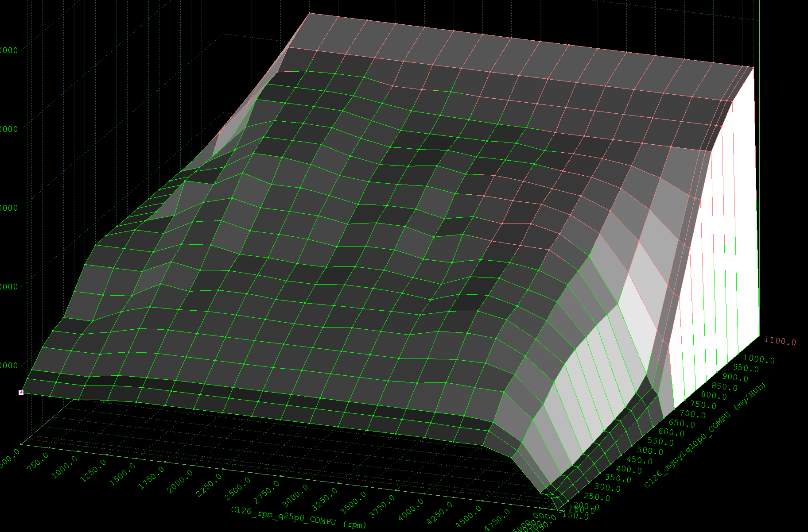Select the C126_mgcylq10p0_COMPU (mg/Hub) axis title

705,436
